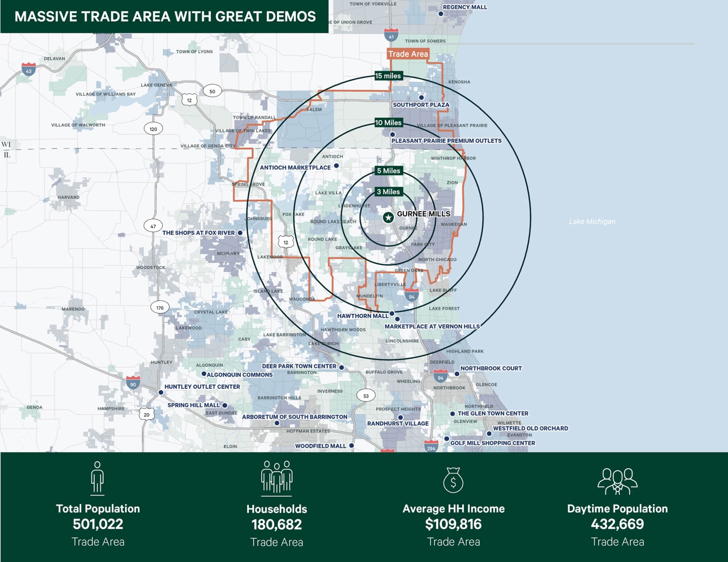
Task: Select the 3 Miles radius label
Action: (x=388, y=192)
